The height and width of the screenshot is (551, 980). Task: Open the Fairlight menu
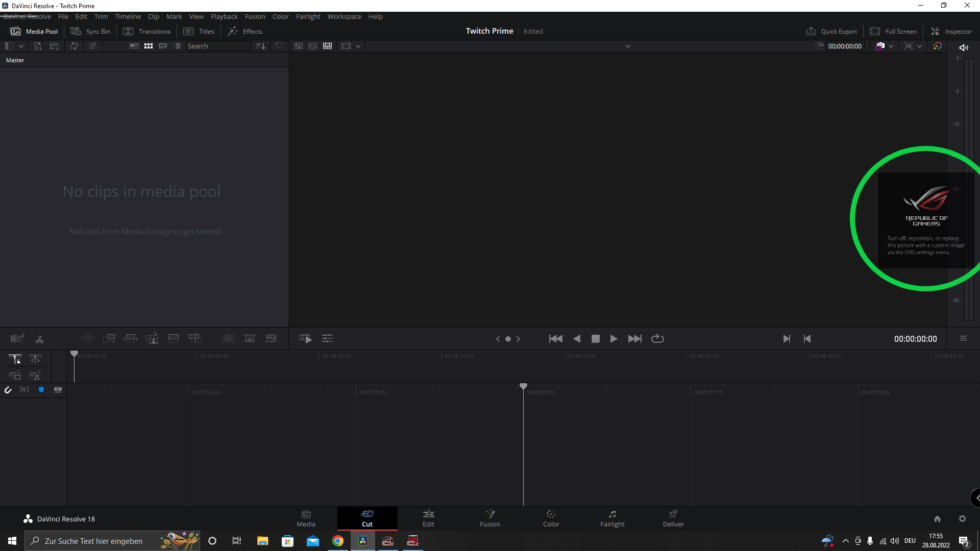coord(308,16)
